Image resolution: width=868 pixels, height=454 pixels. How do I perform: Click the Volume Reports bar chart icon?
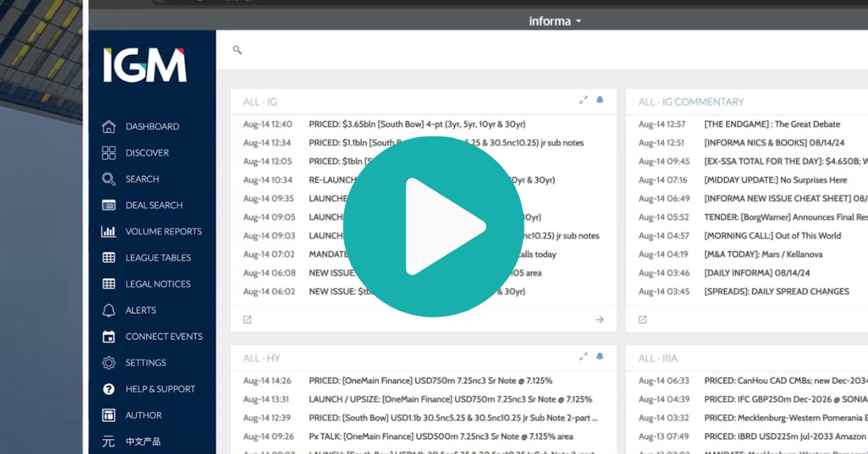(x=109, y=231)
